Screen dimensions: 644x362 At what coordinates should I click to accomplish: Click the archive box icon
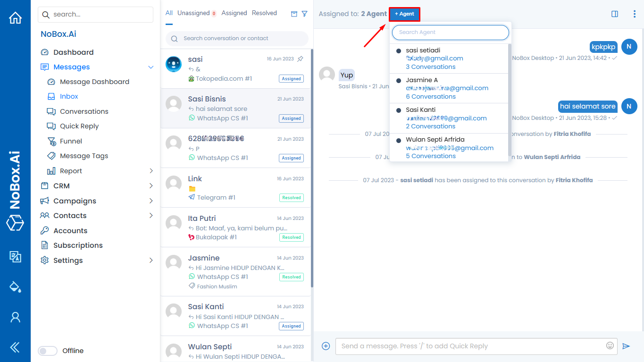[x=294, y=14]
